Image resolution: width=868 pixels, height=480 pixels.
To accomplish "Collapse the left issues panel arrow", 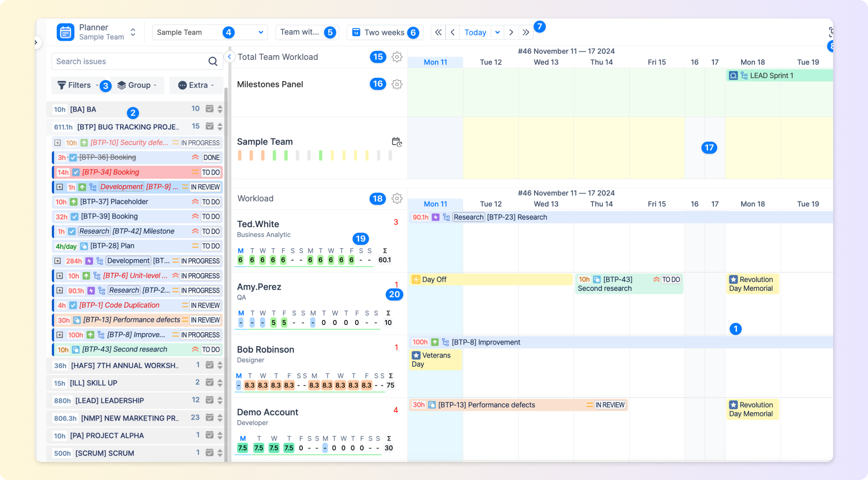I will click(x=230, y=57).
